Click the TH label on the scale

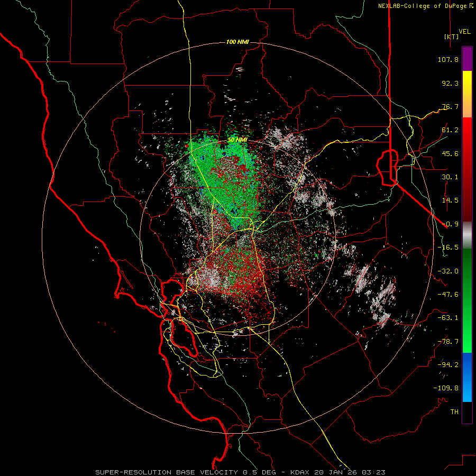coord(454,412)
